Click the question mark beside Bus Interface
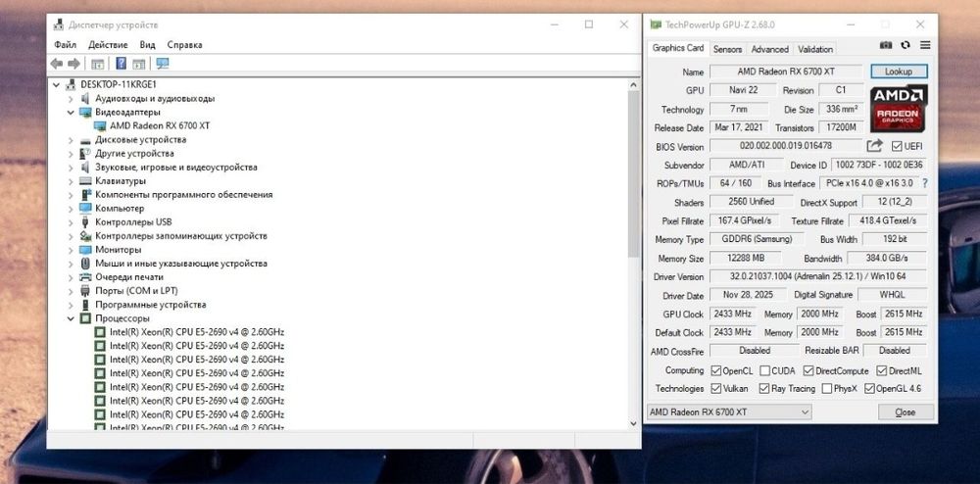 coord(925,183)
